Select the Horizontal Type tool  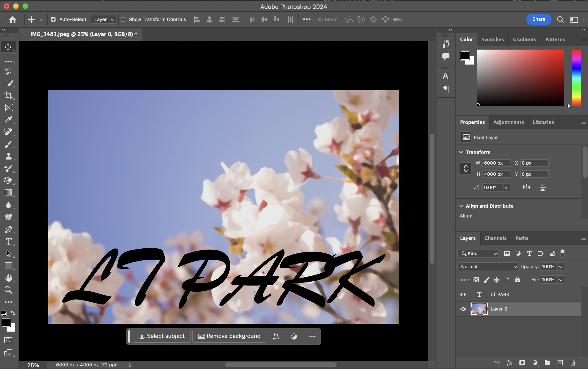pos(8,242)
